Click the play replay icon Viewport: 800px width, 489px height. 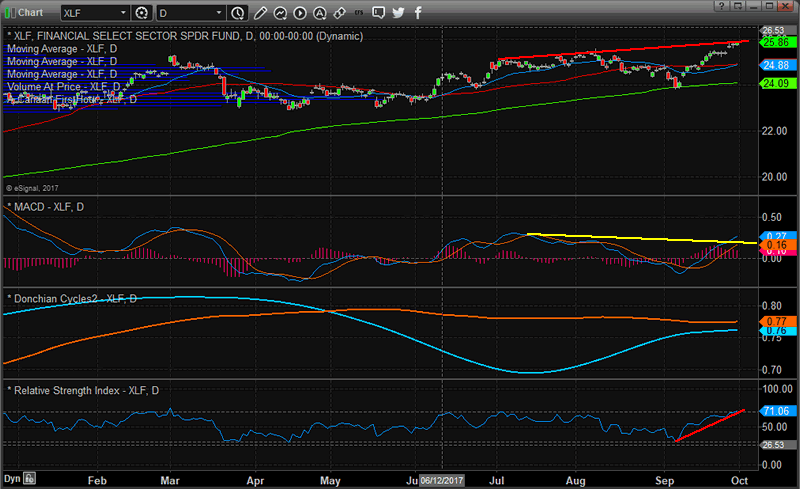pyautogui.click(x=300, y=13)
